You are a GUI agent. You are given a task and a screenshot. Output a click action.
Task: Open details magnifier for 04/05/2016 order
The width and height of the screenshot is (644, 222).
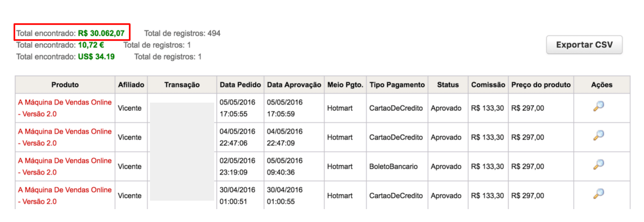pyautogui.click(x=599, y=135)
